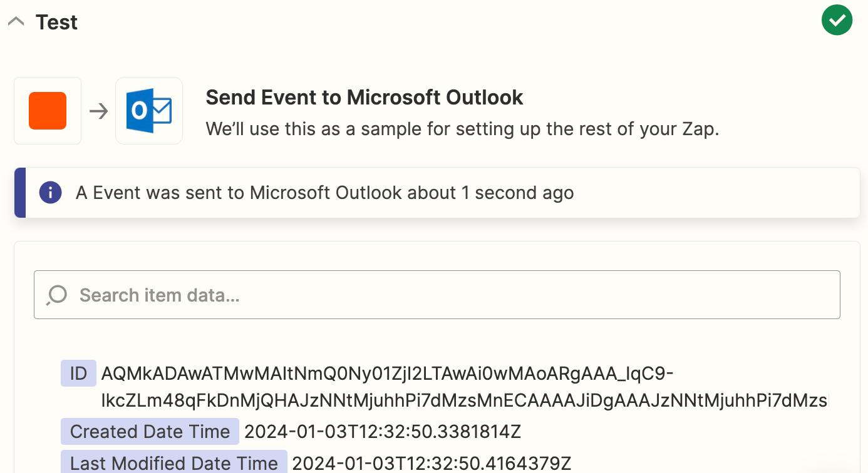Viewport: 868px width, 473px height.
Task: Select the Created Date Time label tag
Action: (150, 432)
